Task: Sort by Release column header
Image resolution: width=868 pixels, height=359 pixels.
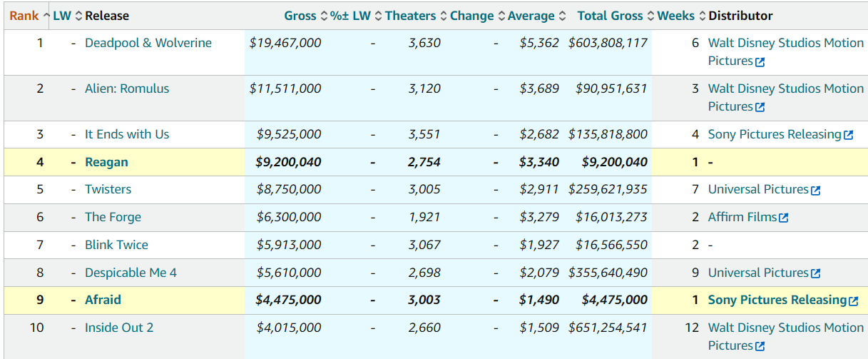Action: click(107, 16)
